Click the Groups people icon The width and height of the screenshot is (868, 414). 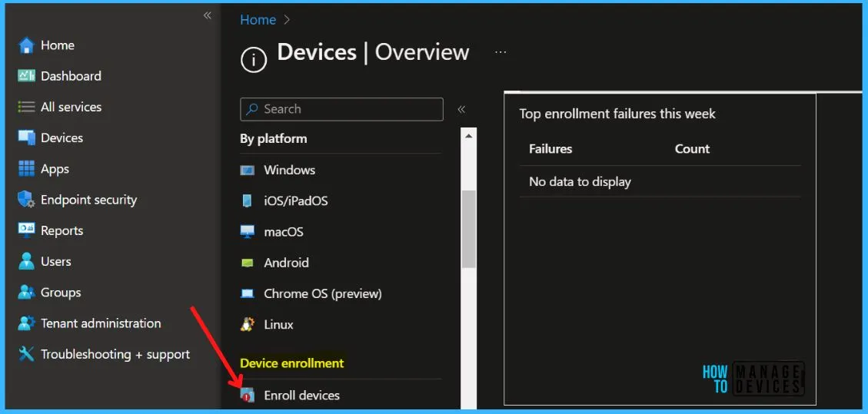(x=26, y=293)
